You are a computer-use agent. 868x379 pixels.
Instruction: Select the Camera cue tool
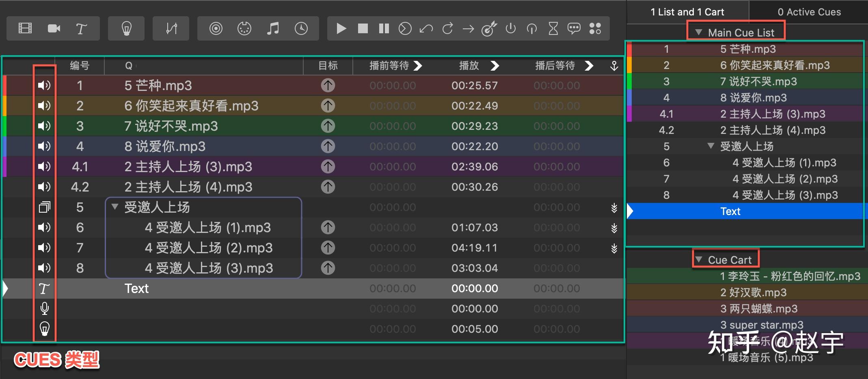pos(54,28)
